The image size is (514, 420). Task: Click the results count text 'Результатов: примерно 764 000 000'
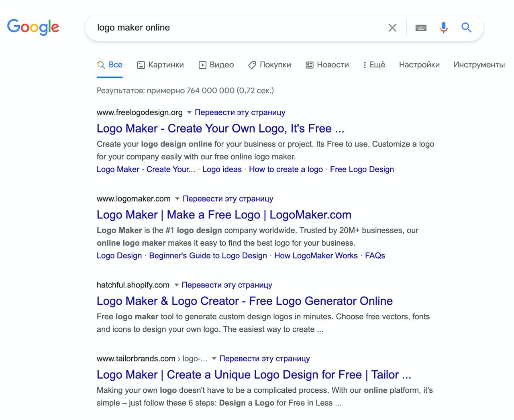coord(165,91)
